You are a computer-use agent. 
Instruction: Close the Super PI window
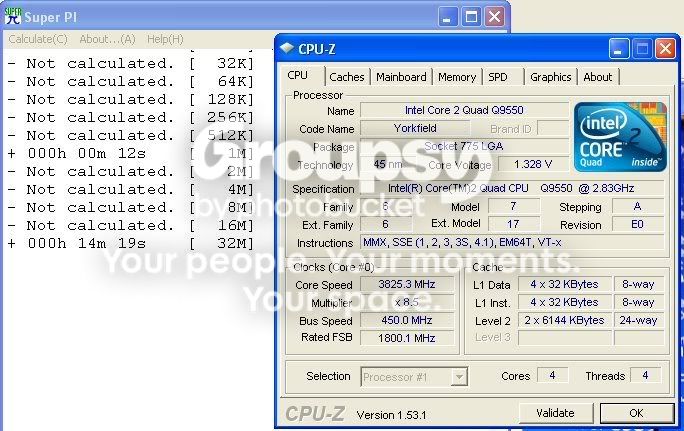pos(494,17)
